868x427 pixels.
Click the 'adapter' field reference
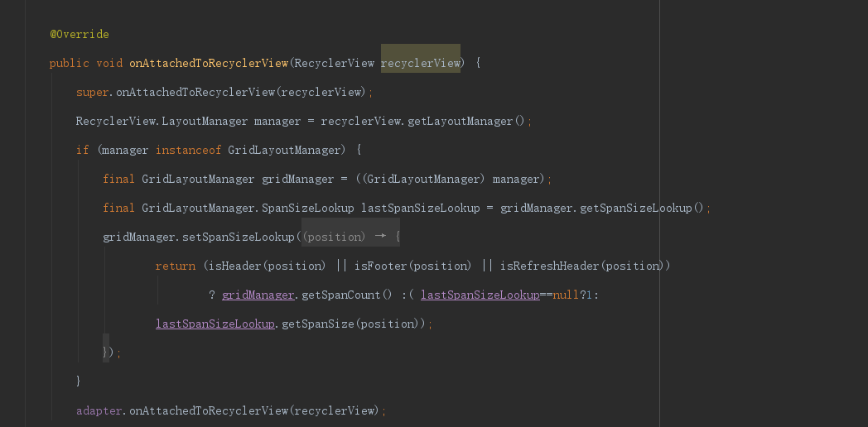(x=99, y=410)
